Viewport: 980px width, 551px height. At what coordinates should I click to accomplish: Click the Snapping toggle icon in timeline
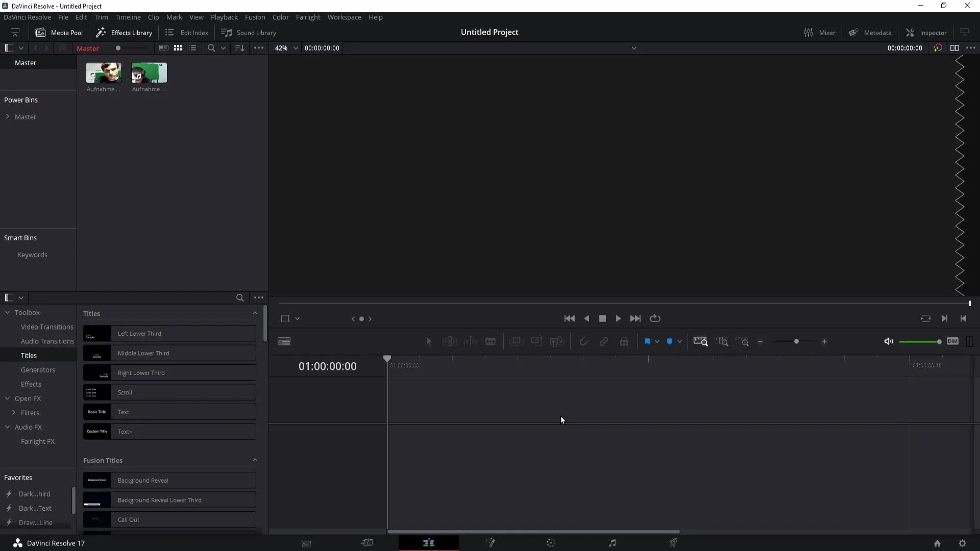tap(583, 342)
